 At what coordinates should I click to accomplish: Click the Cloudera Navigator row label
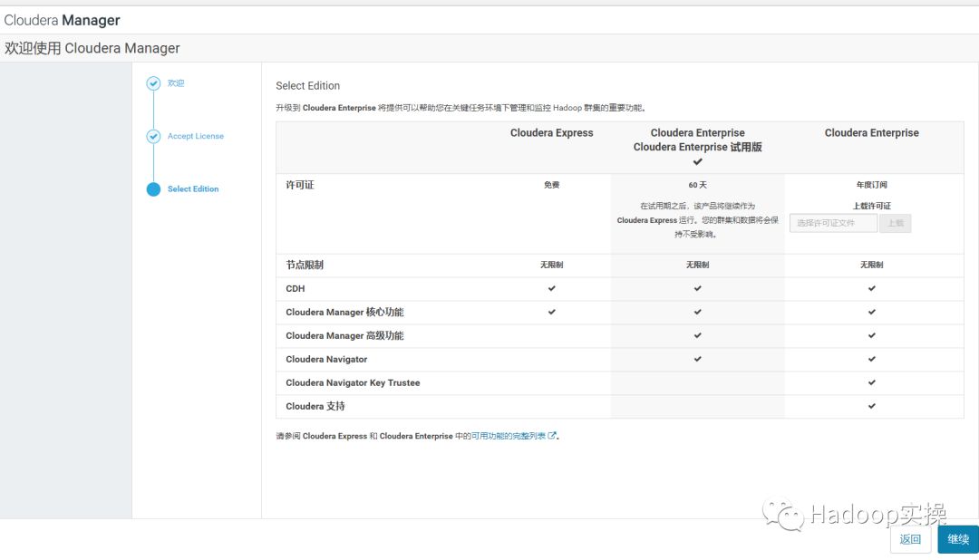coord(326,359)
